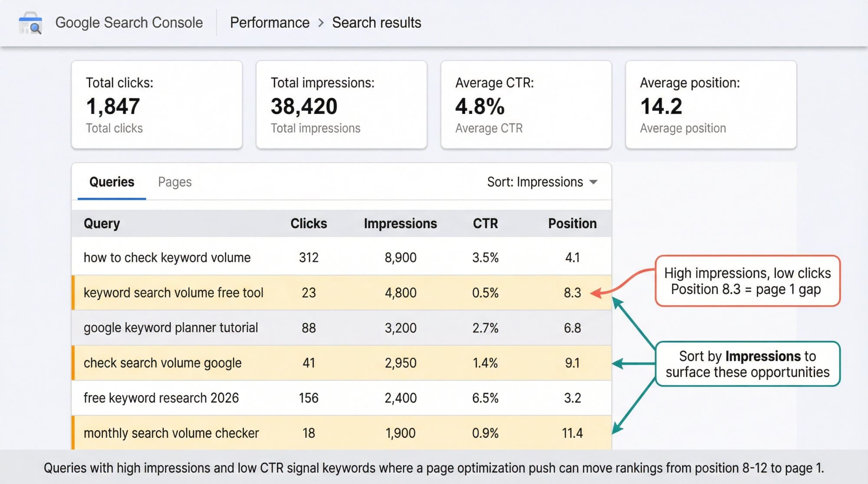Viewport: 868px width, 484px height.
Task: Click the breadcrumb chevron separator
Action: (x=321, y=23)
